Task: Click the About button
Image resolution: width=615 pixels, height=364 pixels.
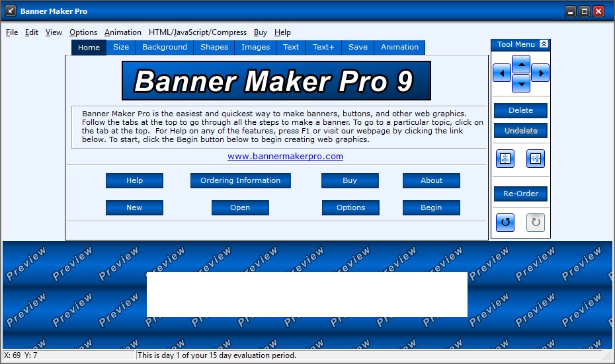Action: click(x=431, y=180)
